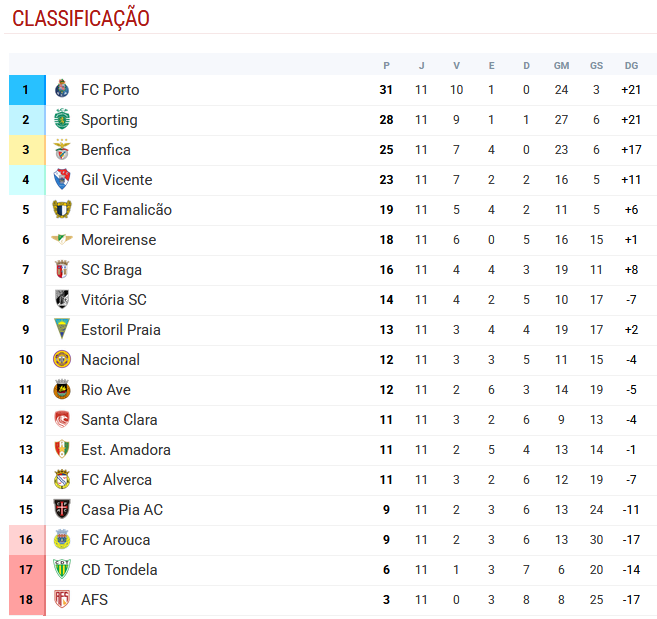Image resolution: width=657 pixels, height=619 pixels.
Task: Click the Est. Amadora team name
Action: pyautogui.click(x=125, y=450)
